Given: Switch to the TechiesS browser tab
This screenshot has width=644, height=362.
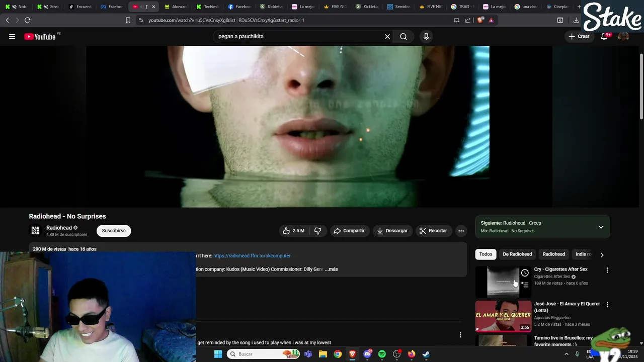Looking at the screenshot, I should pyautogui.click(x=208, y=7).
